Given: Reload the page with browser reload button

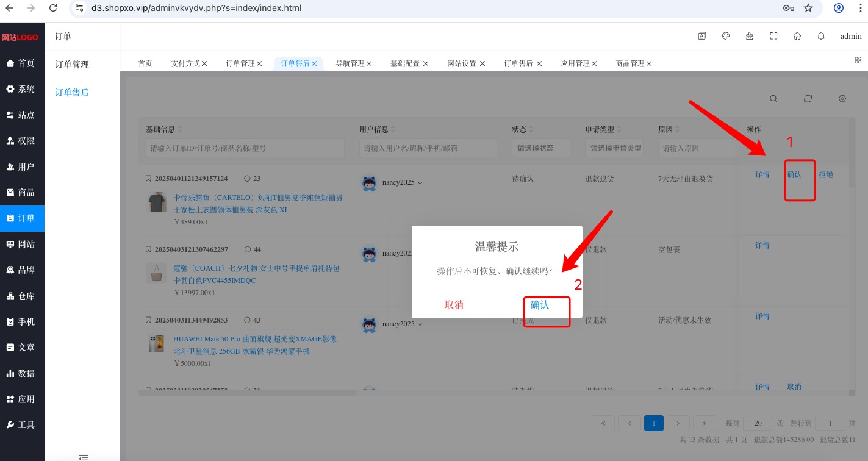Looking at the screenshot, I should coord(53,8).
